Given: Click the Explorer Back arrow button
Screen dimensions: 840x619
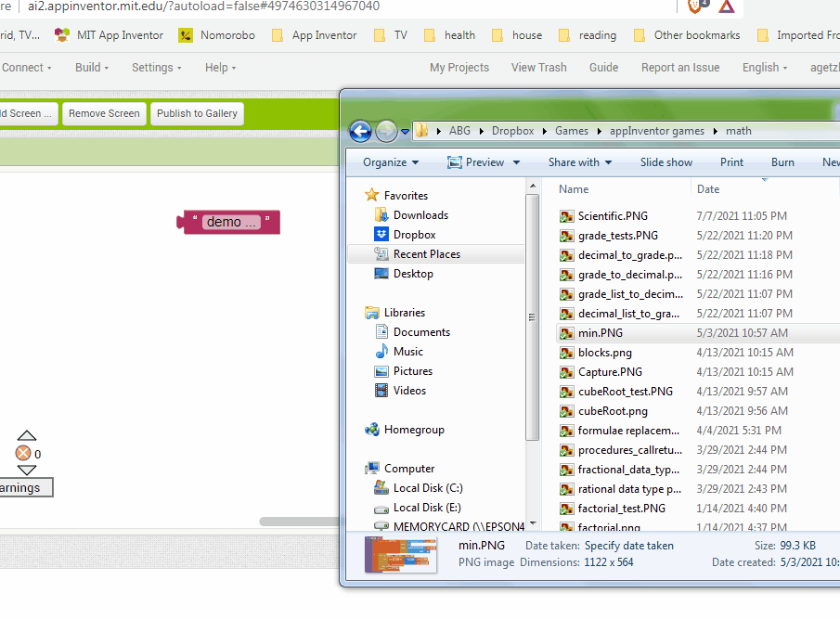Looking at the screenshot, I should click(360, 131).
